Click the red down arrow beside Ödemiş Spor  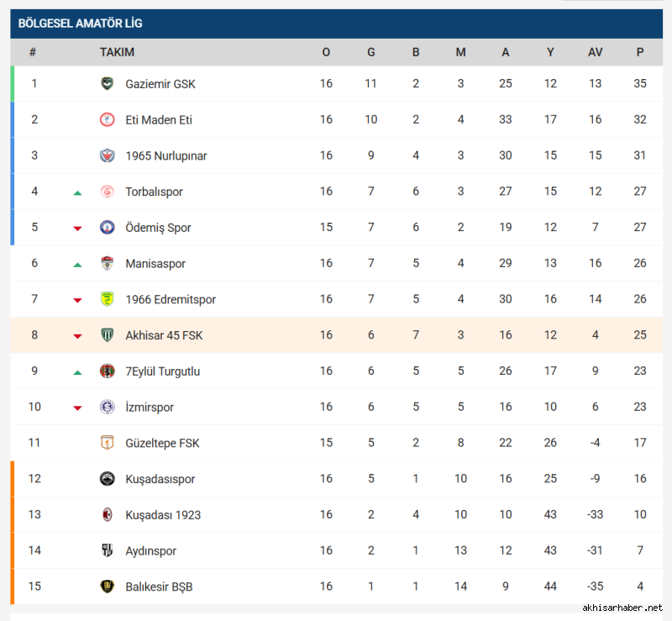click(x=77, y=229)
